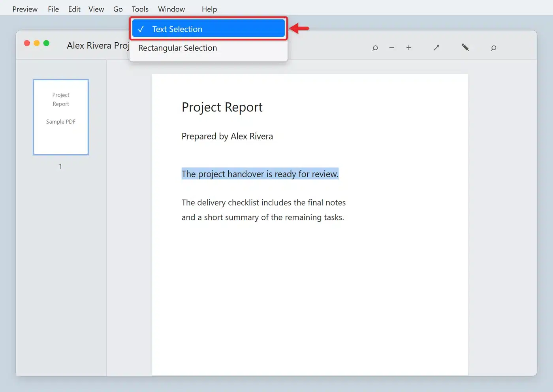553x392 pixels.
Task: Select the Project Report page thumbnail
Action: coord(61,117)
